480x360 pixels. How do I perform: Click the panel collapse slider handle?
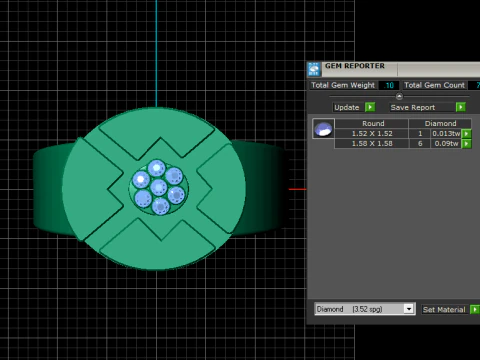pyautogui.click(x=399, y=96)
